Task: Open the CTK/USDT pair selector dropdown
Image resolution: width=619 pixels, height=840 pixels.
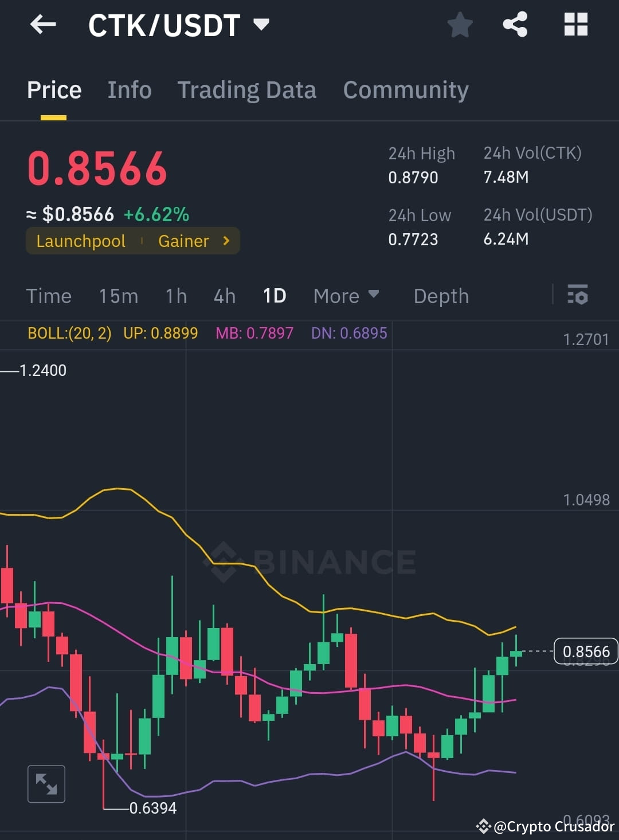Action: [261, 24]
